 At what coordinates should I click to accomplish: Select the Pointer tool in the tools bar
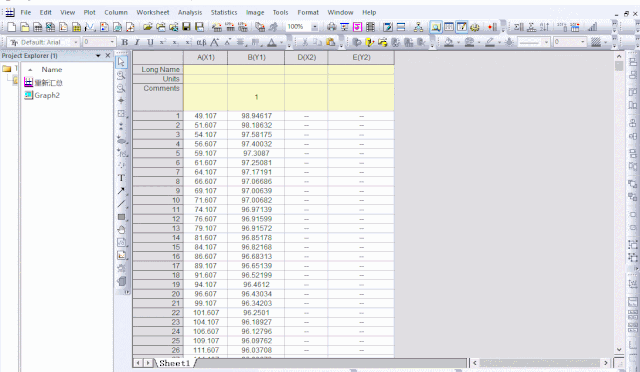(121, 62)
